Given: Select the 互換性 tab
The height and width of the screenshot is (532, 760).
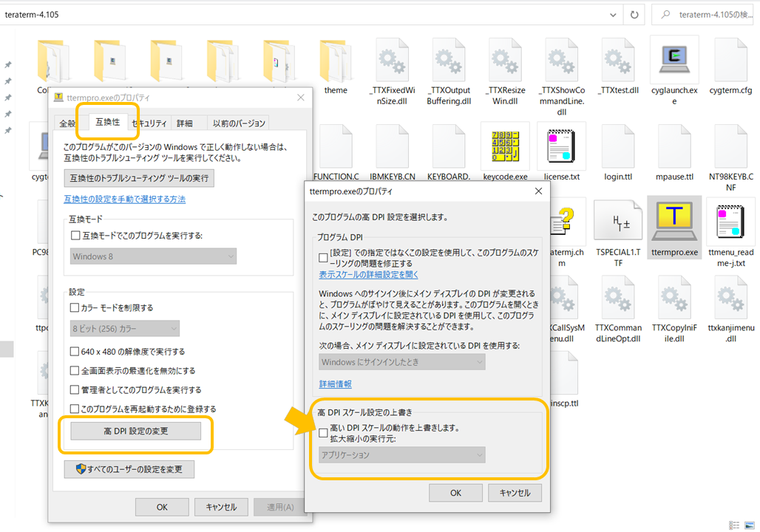Looking at the screenshot, I should pos(108,122).
